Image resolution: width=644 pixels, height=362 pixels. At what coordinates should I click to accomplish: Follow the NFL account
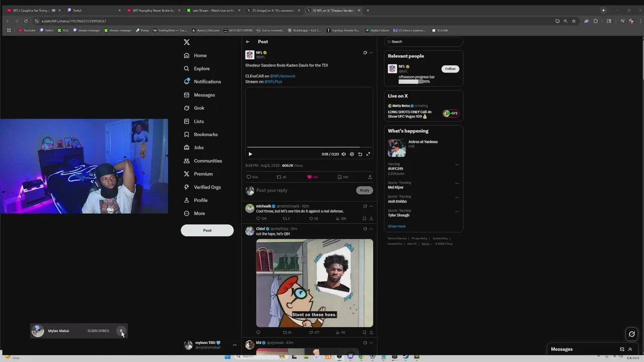450,69
